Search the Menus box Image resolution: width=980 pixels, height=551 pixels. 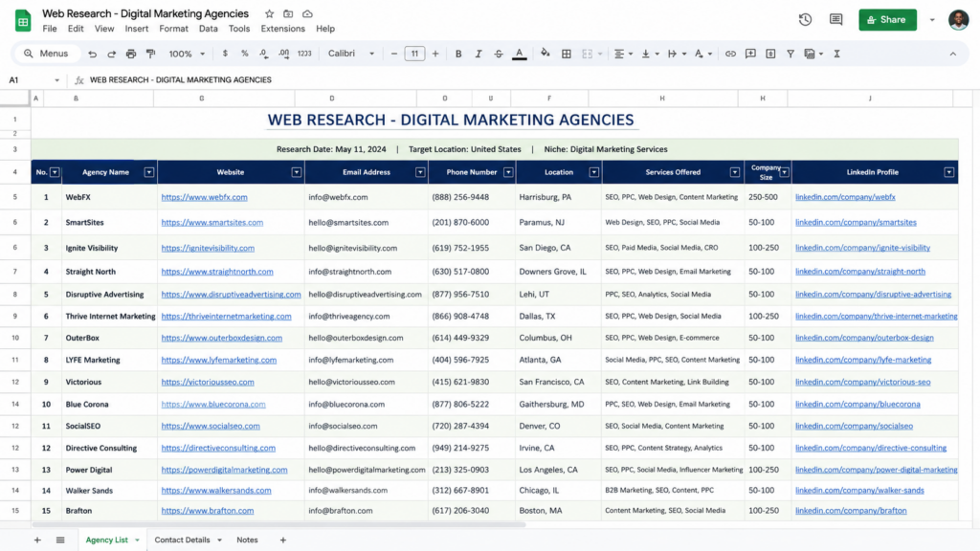click(x=46, y=54)
